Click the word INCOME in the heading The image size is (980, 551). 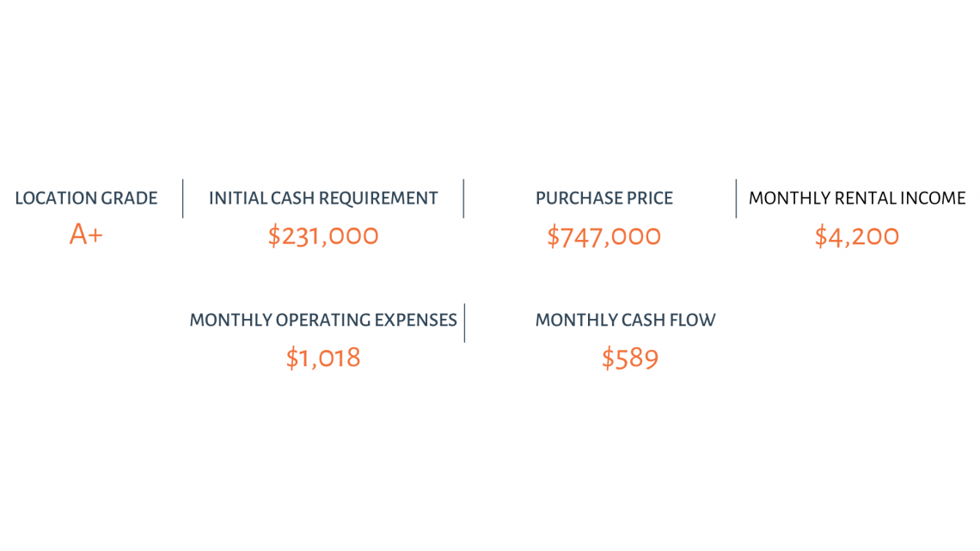(933, 198)
